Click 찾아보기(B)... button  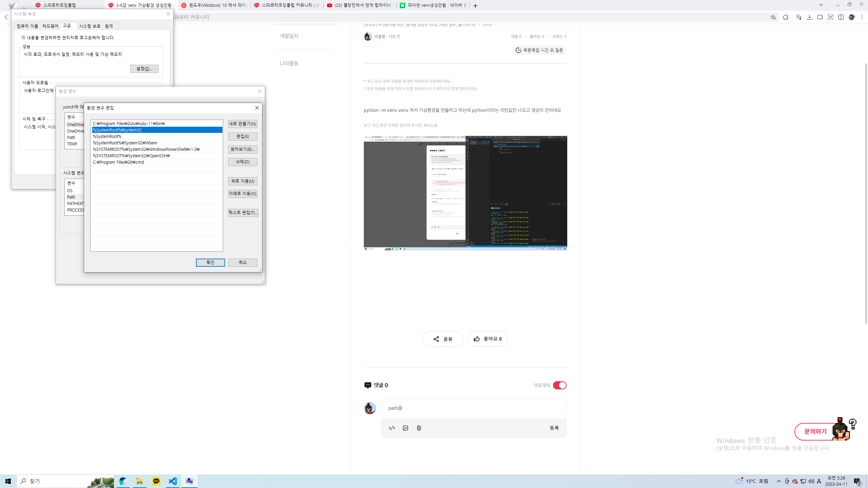pos(243,149)
